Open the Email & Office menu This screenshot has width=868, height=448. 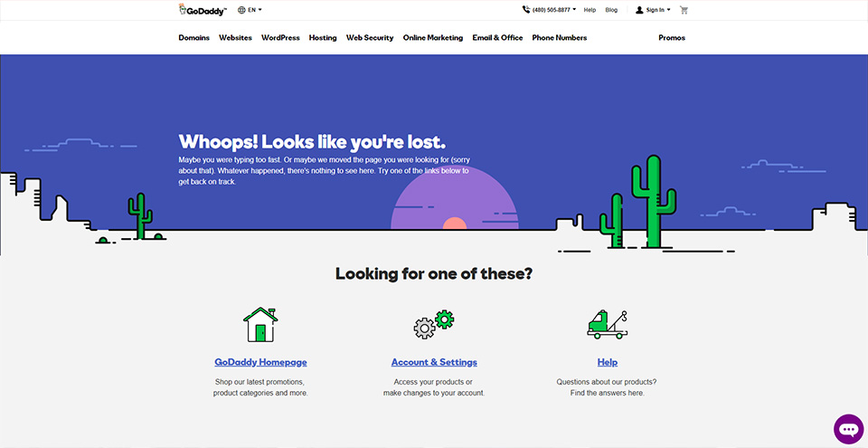(497, 38)
